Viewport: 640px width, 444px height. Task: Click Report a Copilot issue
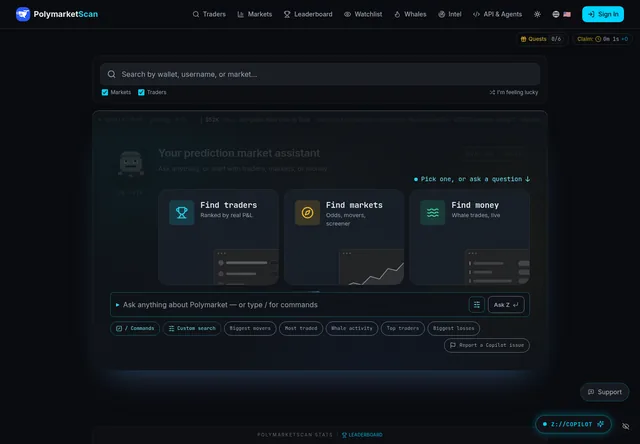pos(487,345)
